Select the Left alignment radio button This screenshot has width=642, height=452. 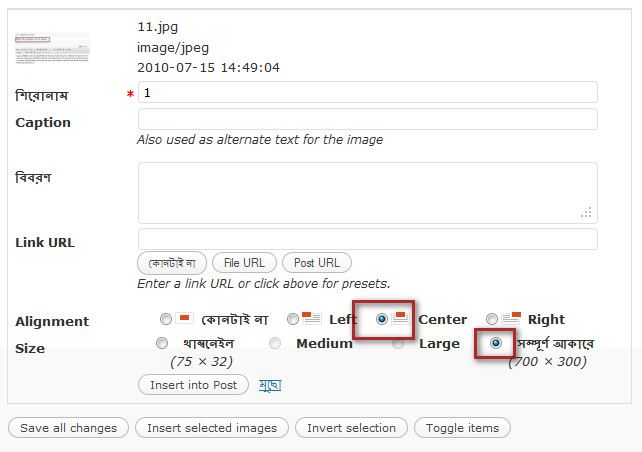click(x=293, y=320)
